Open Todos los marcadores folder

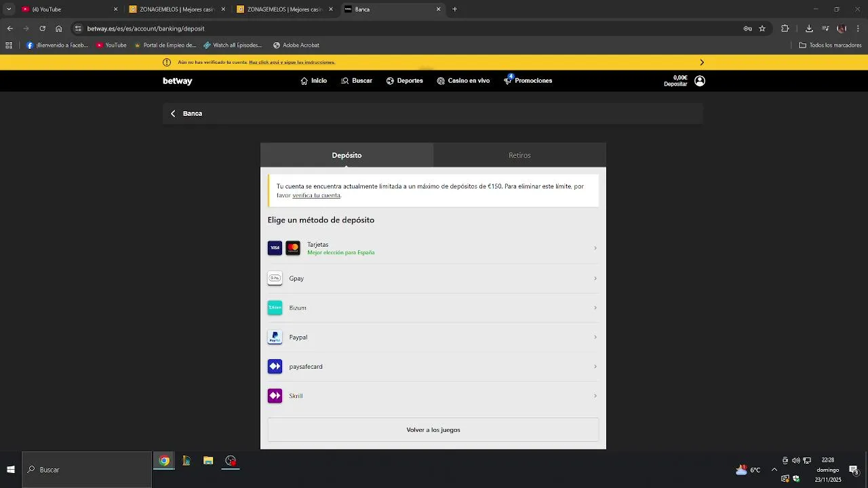[830, 45]
